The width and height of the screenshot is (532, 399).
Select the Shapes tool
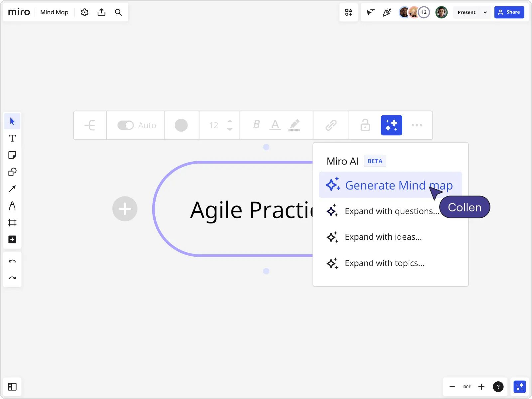point(12,172)
